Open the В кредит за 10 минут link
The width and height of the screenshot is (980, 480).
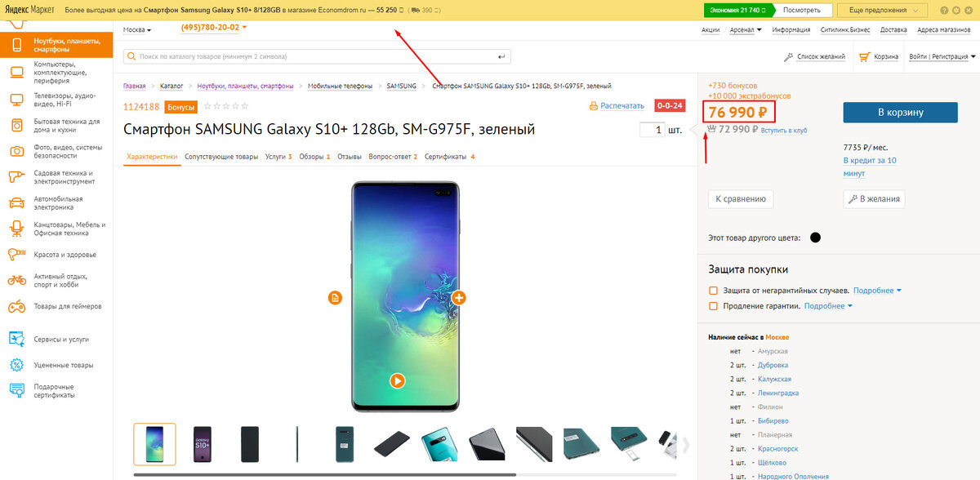pyautogui.click(x=870, y=167)
